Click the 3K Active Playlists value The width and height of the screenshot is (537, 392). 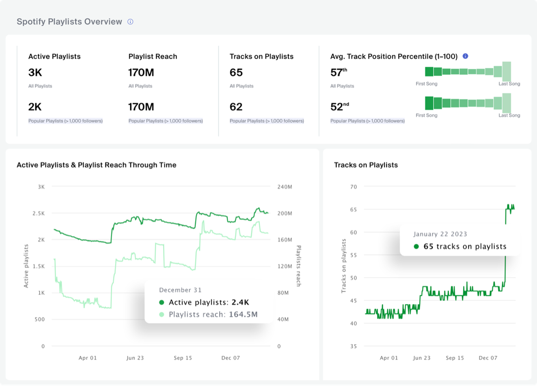point(35,72)
